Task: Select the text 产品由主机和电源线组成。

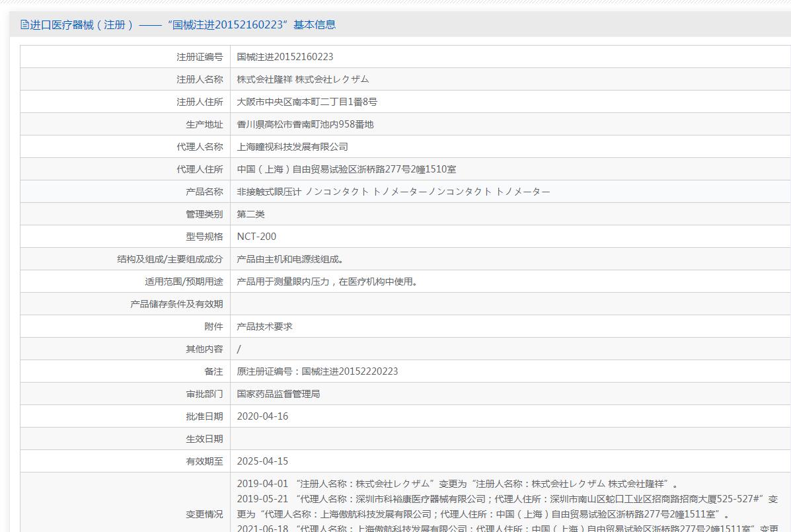Action: pos(291,259)
